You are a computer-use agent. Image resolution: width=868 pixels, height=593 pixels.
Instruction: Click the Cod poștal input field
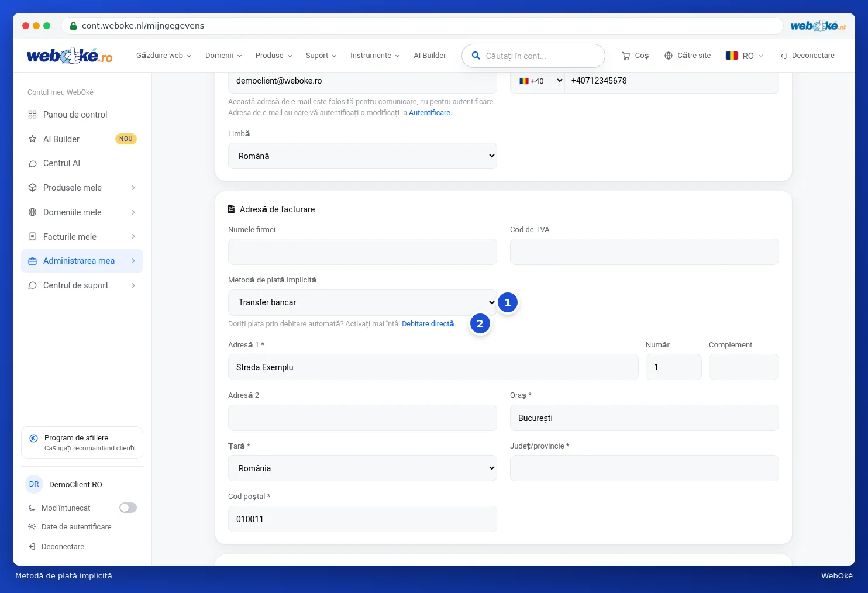pos(363,519)
